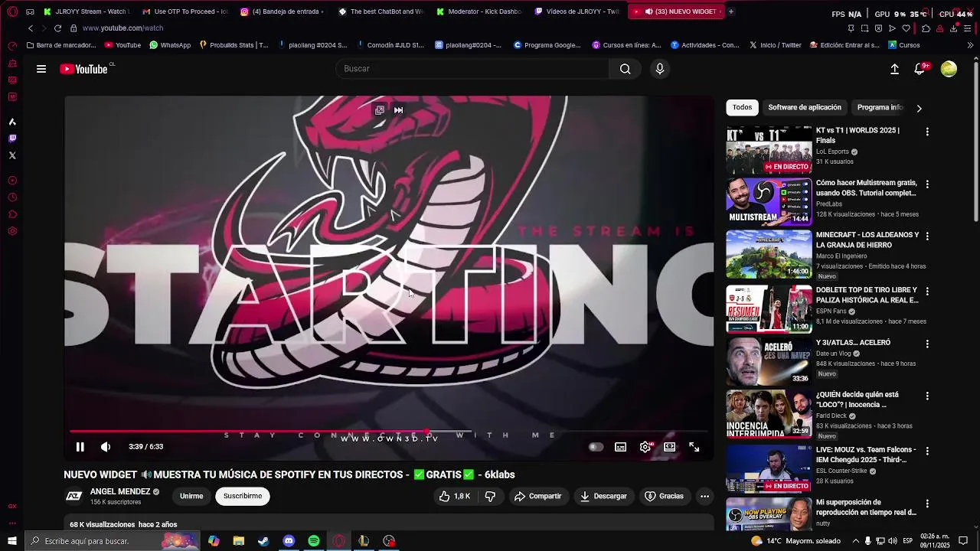Subscribe with the Suscribirme button
Viewport: 980px width, 551px height.
(243, 497)
